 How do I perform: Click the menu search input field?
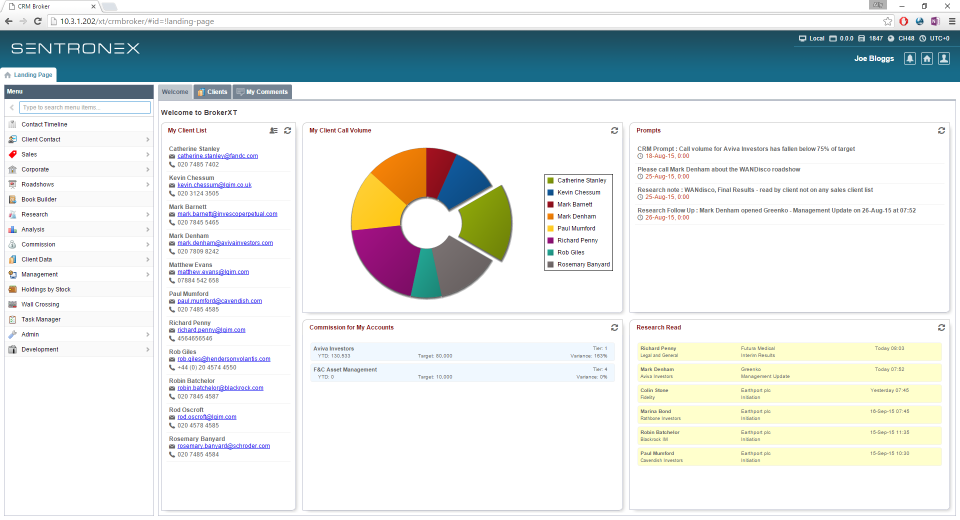tap(85, 108)
